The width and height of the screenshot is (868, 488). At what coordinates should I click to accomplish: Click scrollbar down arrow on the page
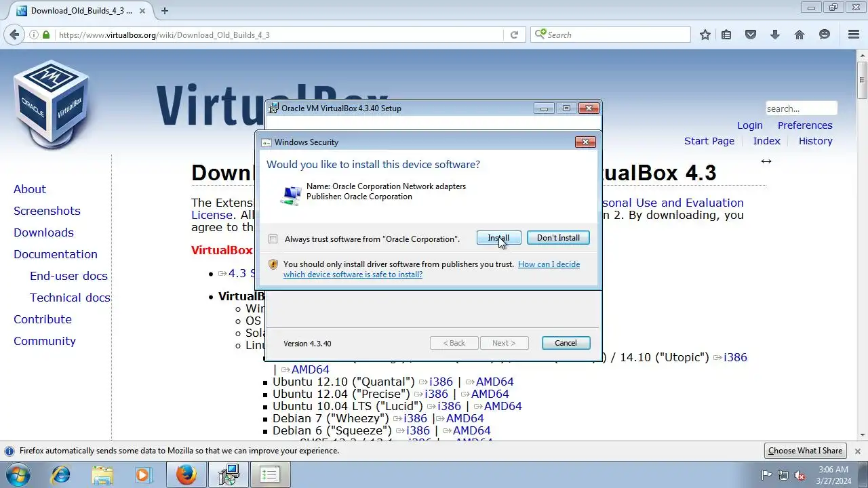pos(862,435)
